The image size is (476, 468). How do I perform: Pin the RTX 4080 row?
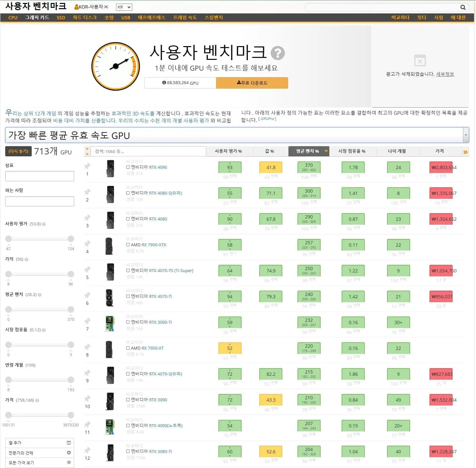(x=87, y=217)
